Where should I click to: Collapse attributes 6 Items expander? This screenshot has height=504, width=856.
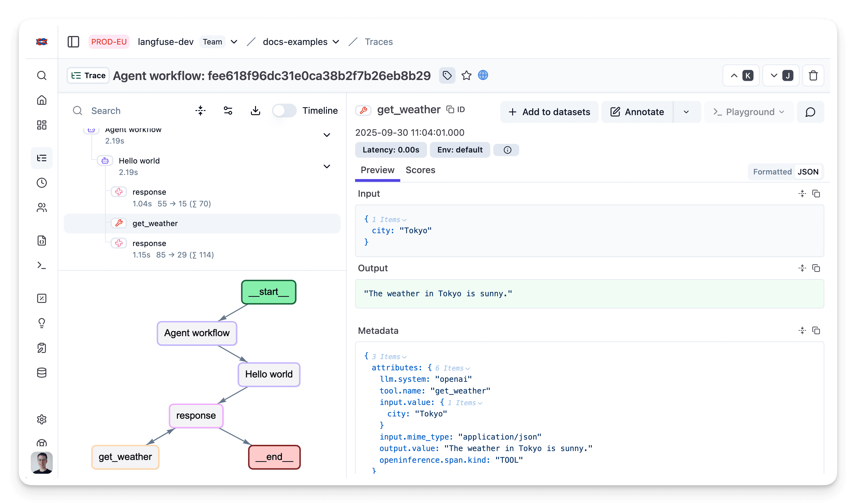(453, 368)
